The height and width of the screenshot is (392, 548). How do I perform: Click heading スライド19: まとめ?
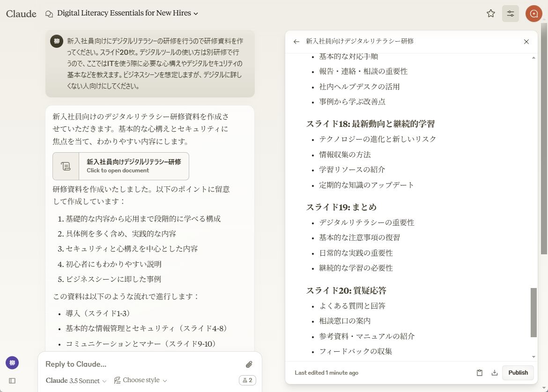tap(341, 207)
